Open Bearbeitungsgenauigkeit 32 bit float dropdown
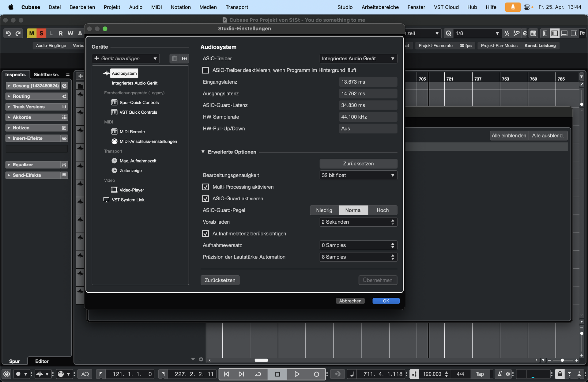The width and height of the screenshot is (588, 382). coord(358,175)
